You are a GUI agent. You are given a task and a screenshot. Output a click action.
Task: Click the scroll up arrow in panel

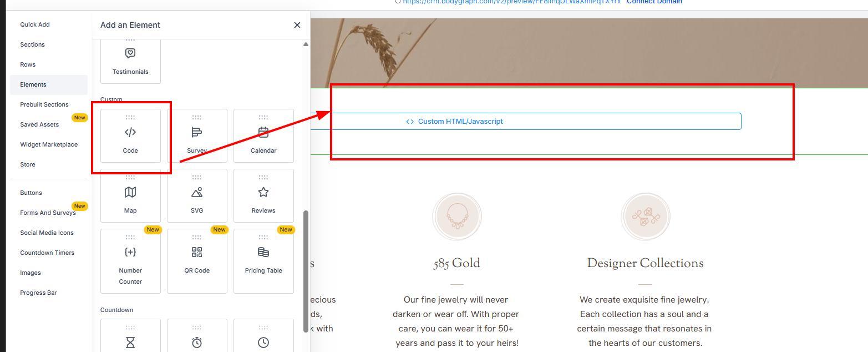point(306,44)
